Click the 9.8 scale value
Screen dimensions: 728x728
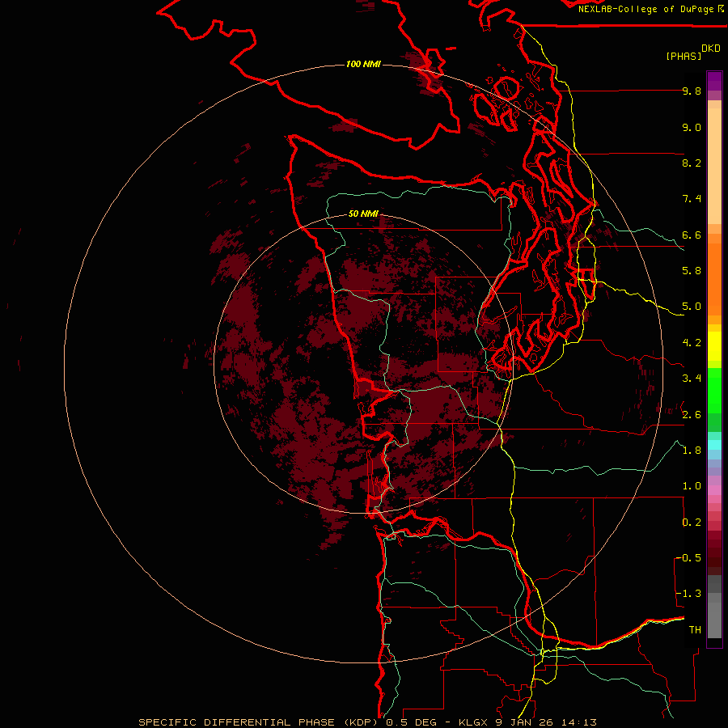click(x=692, y=91)
